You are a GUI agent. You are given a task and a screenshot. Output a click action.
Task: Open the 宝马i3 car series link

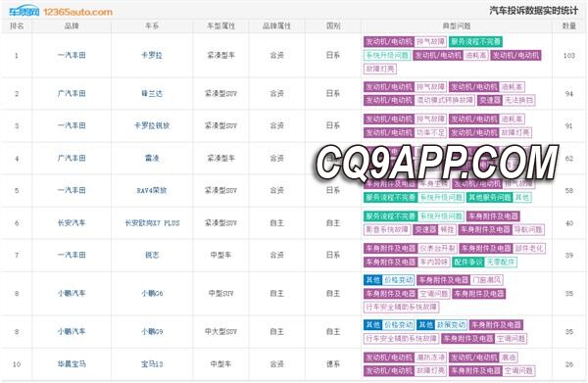[152, 363]
